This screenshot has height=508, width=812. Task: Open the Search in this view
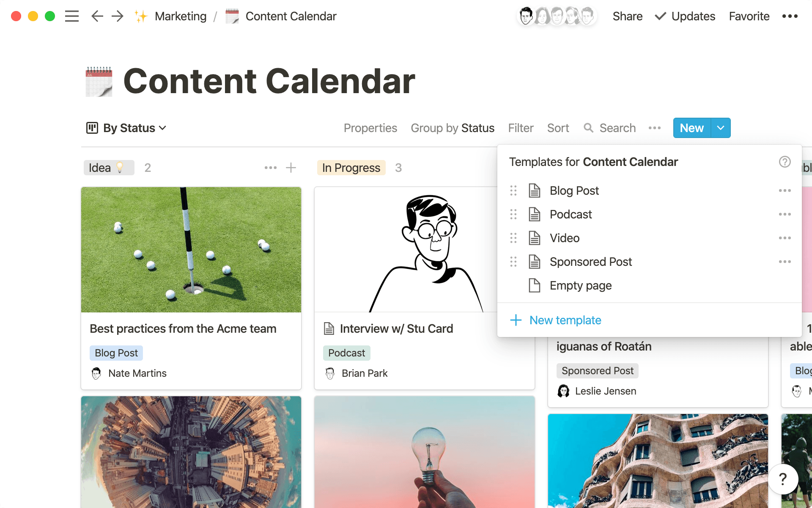[x=609, y=128]
